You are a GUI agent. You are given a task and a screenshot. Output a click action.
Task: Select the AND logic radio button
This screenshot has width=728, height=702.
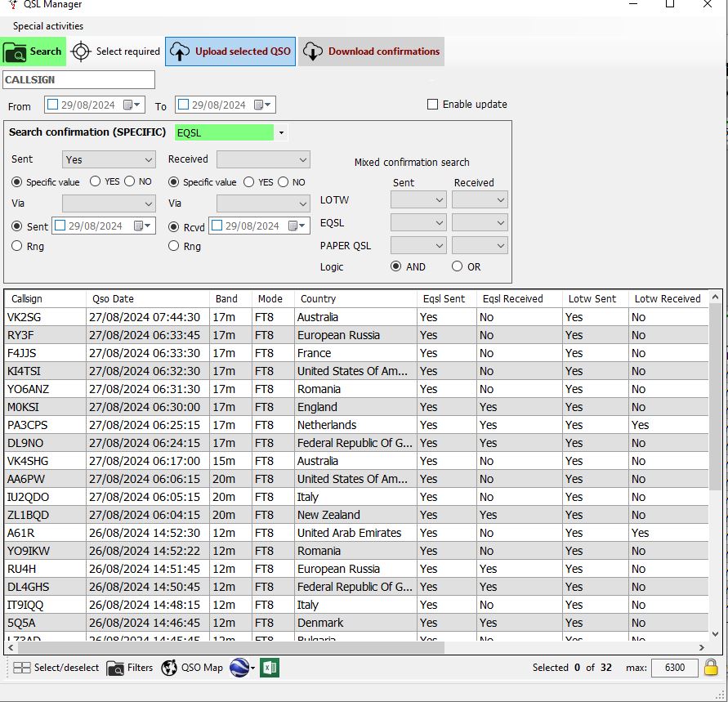[396, 266]
